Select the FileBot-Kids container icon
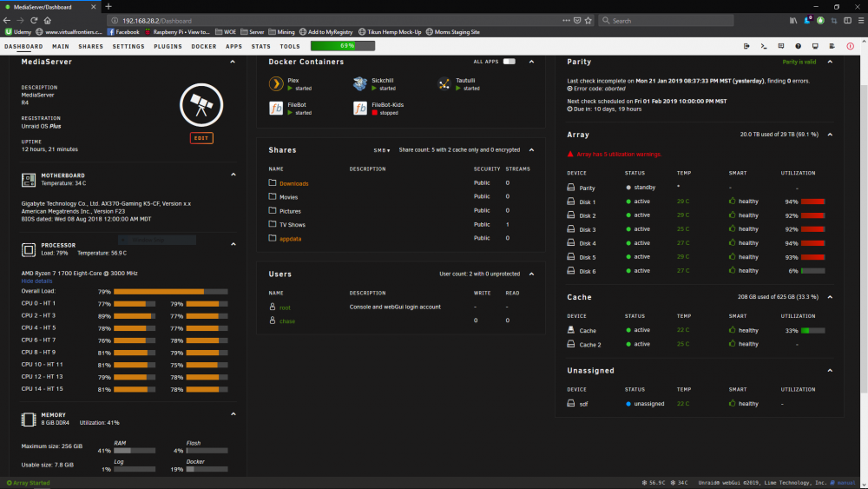The width and height of the screenshot is (868, 489). point(360,108)
